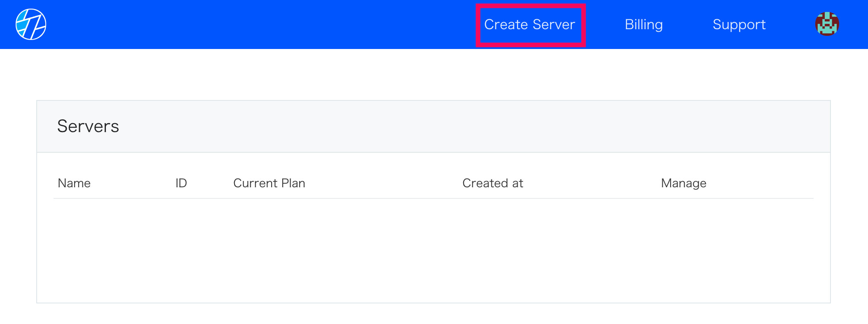Viewport: 868px width, 324px height.
Task: Click the Servers panel heading
Action: tap(88, 126)
